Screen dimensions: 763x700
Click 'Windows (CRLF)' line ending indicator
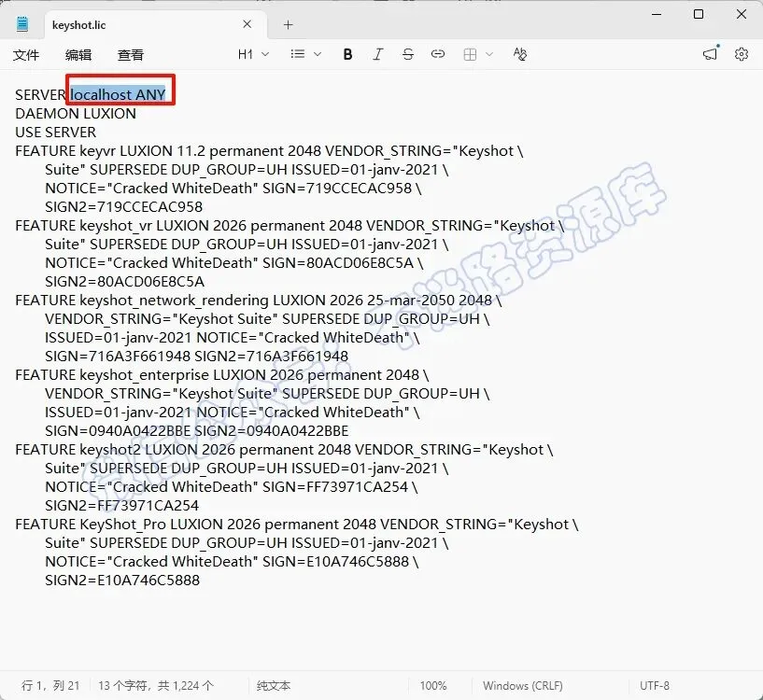(x=523, y=686)
